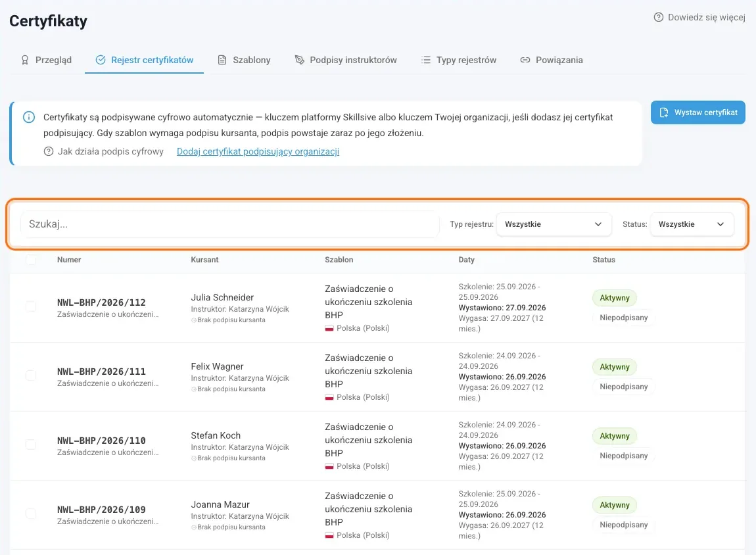Click the document icon of Szablony
This screenshot has width=756, height=555.
(222, 60)
